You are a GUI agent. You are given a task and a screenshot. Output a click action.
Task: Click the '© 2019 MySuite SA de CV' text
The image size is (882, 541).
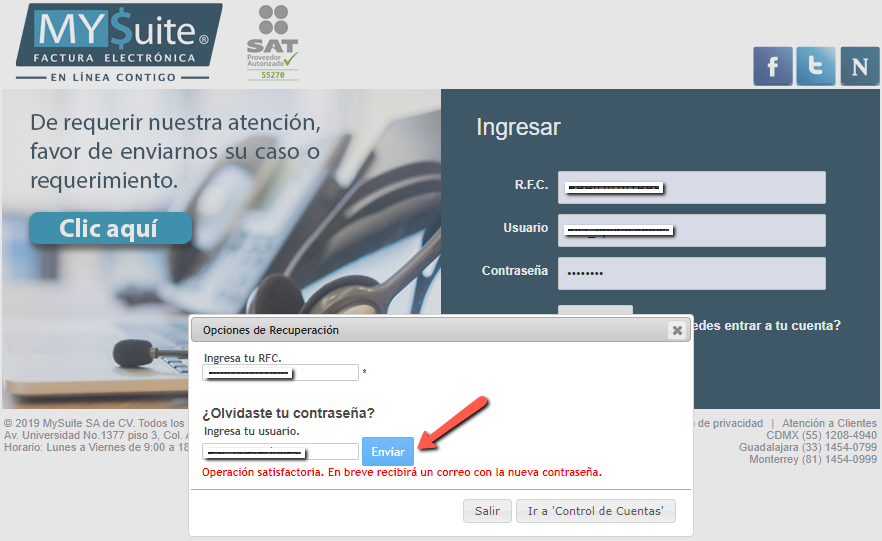click(x=69, y=423)
